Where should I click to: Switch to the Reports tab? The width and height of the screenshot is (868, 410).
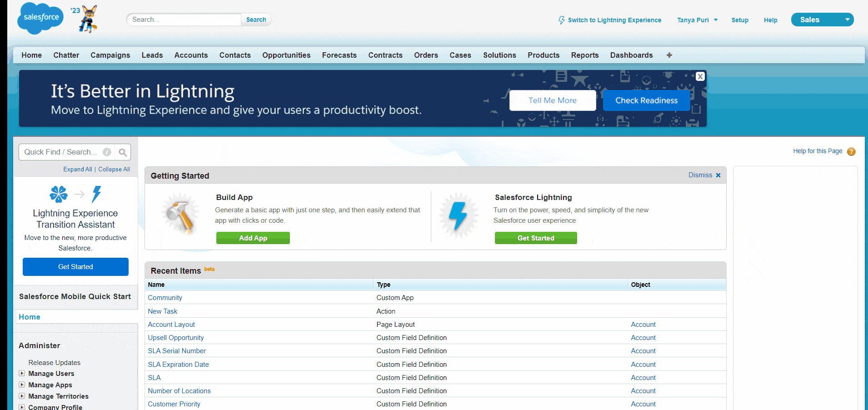click(x=584, y=55)
